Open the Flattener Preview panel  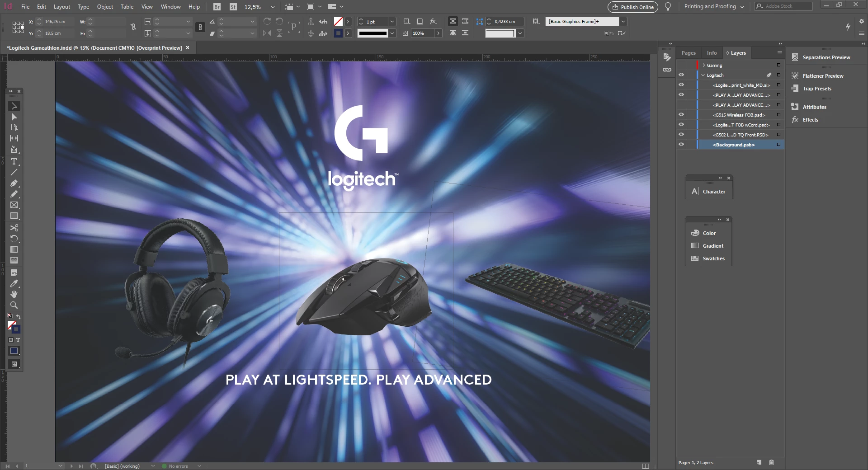823,76
